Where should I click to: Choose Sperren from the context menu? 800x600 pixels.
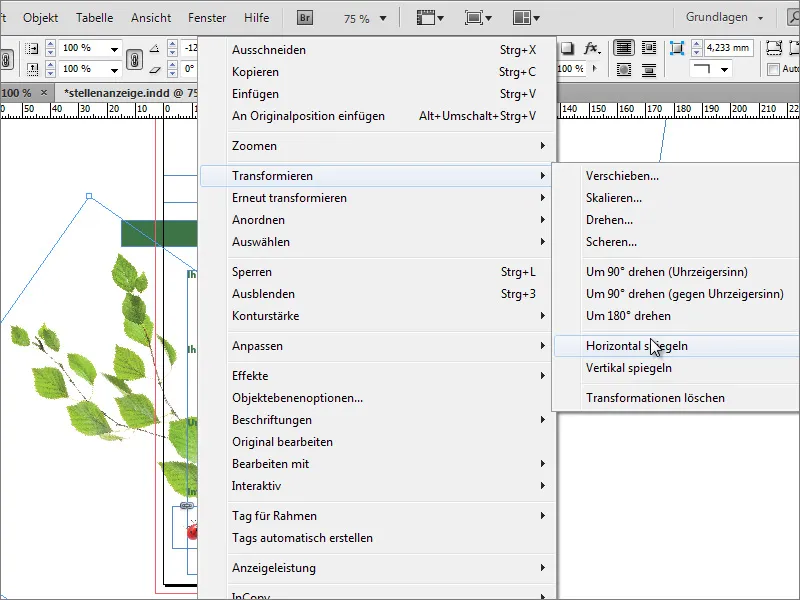point(377,272)
